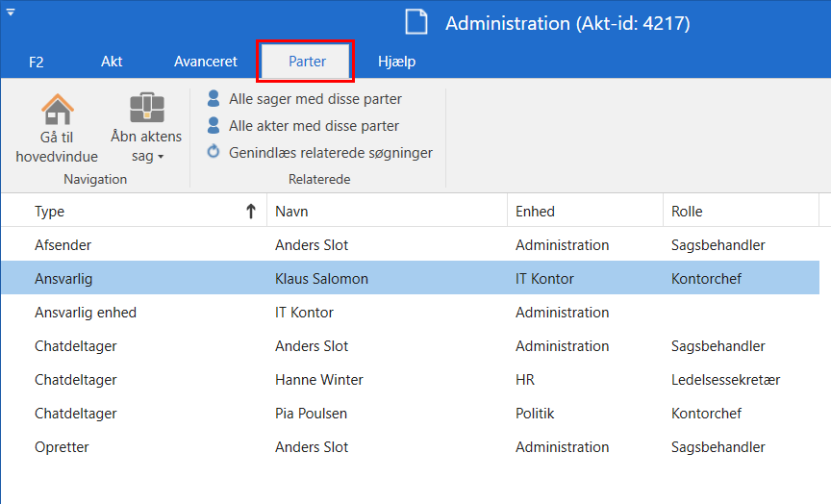
Task: Click the Genindlæs relaterede søgninger refresh icon
Action: coord(214,152)
